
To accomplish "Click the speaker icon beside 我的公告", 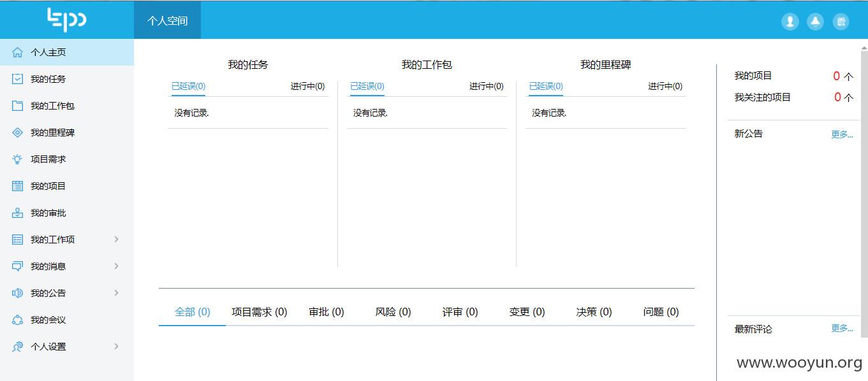I will 18,293.
